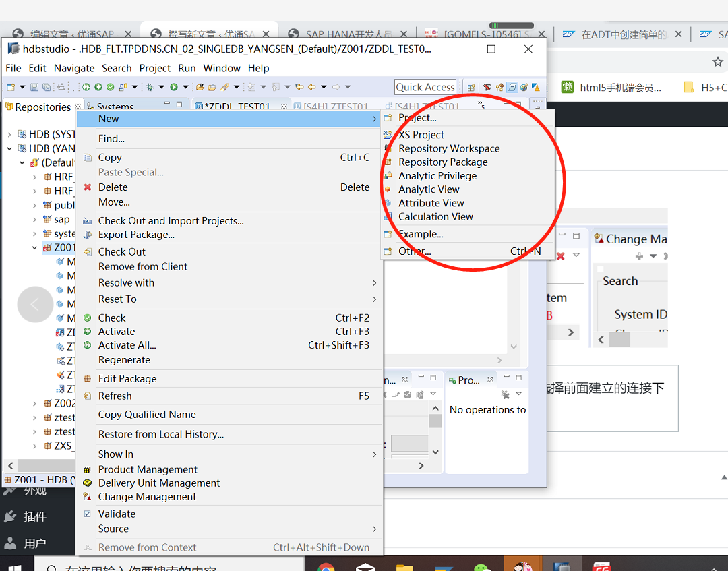Choose Export Package from the context menu
Screen dimensions: 728x571
(x=136, y=235)
